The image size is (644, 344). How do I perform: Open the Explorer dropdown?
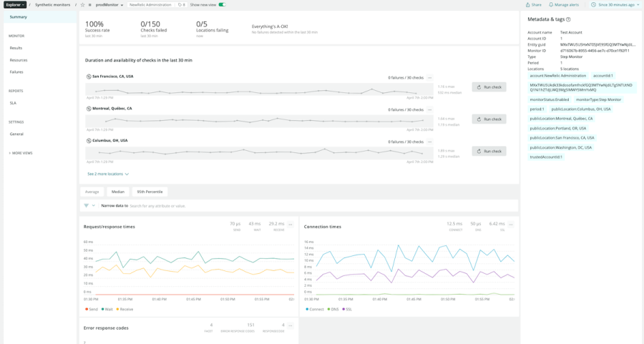(x=15, y=5)
